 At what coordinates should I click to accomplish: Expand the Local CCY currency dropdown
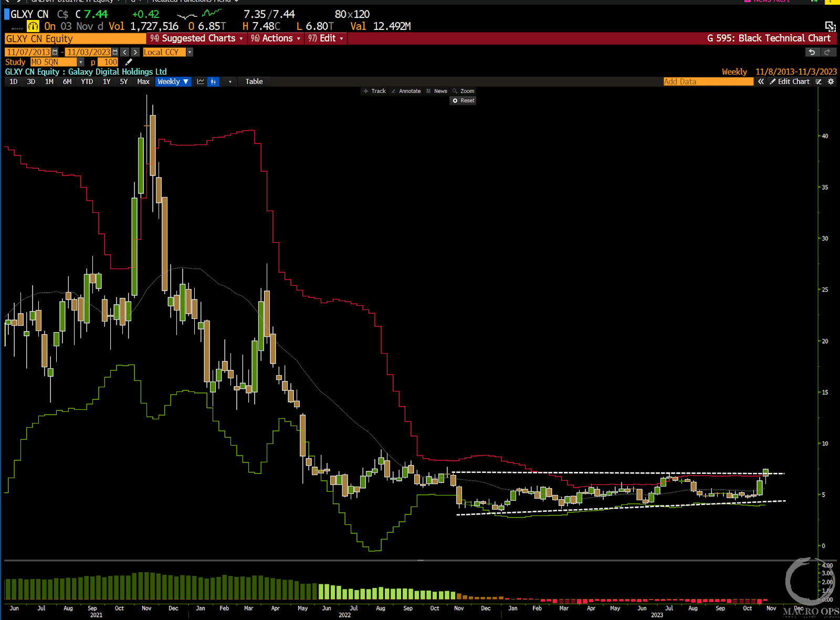click(190, 52)
